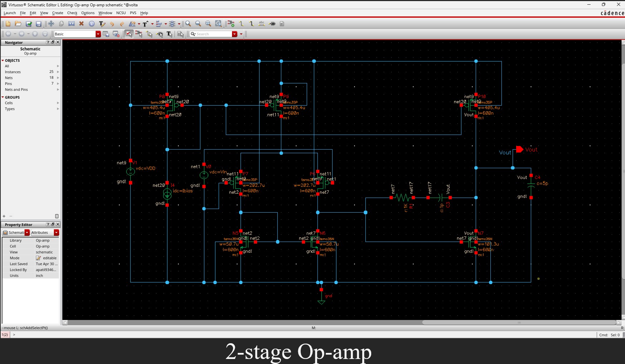
Task: Toggle the full selection mode button
Action: point(129,34)
